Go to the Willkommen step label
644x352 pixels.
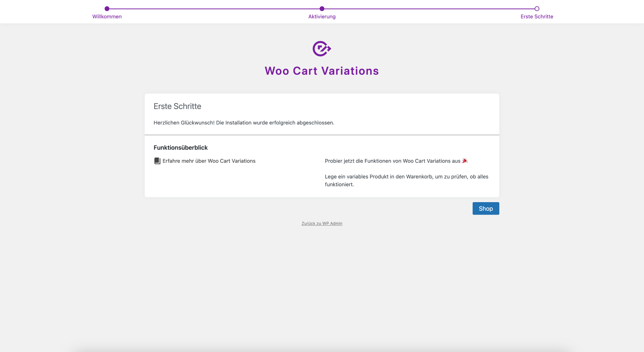pyautogui.click(x=107, y=17)
